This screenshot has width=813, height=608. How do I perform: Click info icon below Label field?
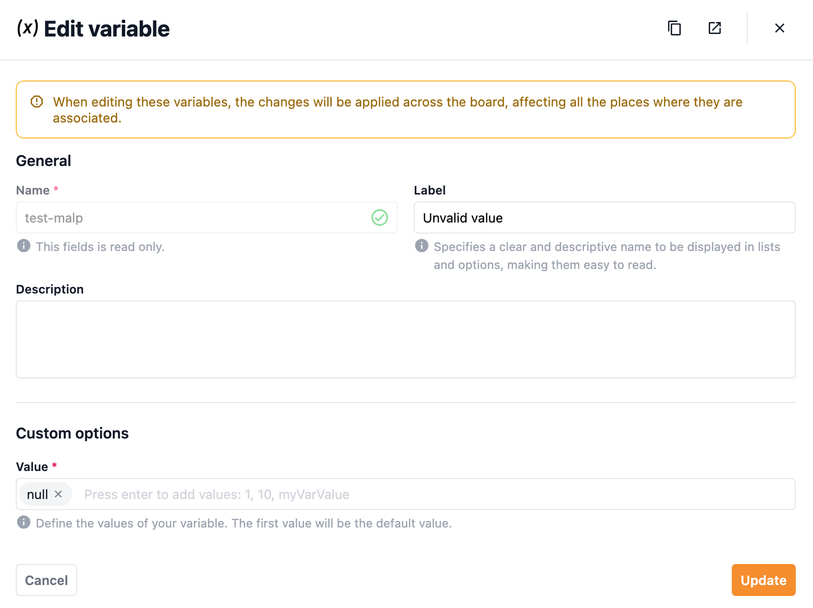pos(422,246)
